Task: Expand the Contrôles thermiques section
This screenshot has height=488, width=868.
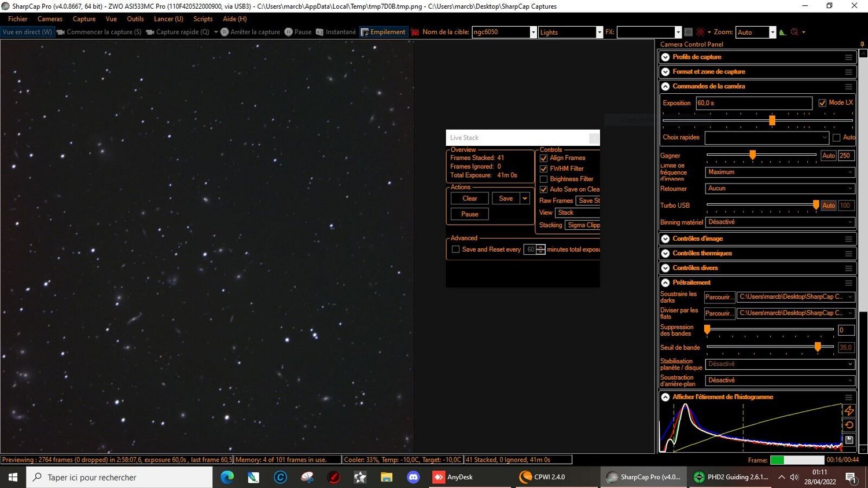Action: [665, 253]
